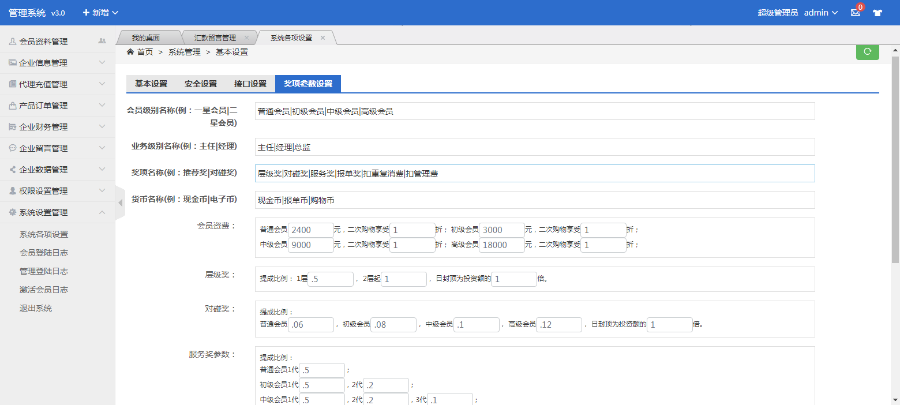Open 系统各项设置 in the sidebar
900x405 pixels.
pyautogui.click(x=44, y=234)
